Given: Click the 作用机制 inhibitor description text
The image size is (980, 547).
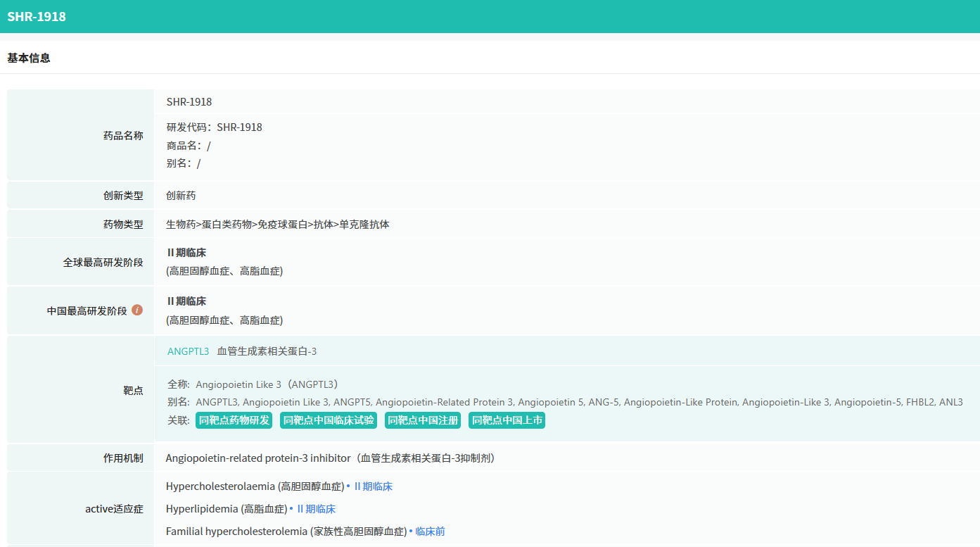Looking at the screenshot, I should 330,458.
